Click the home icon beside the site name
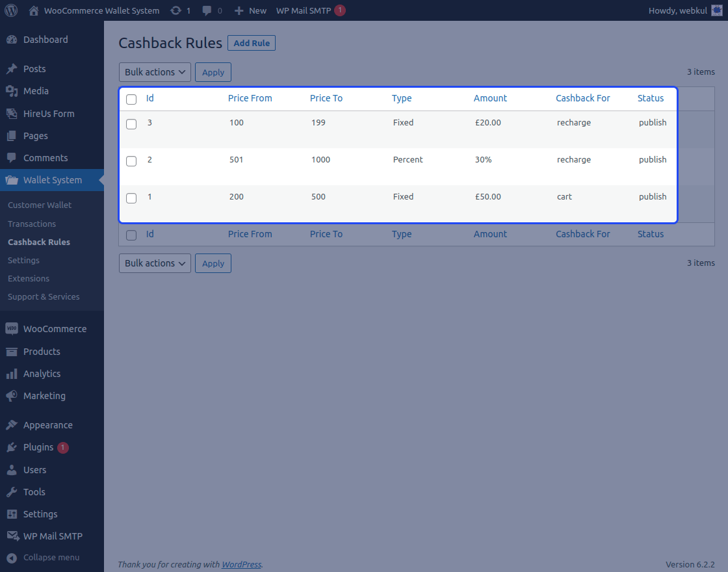 click(x=33, y=10)
